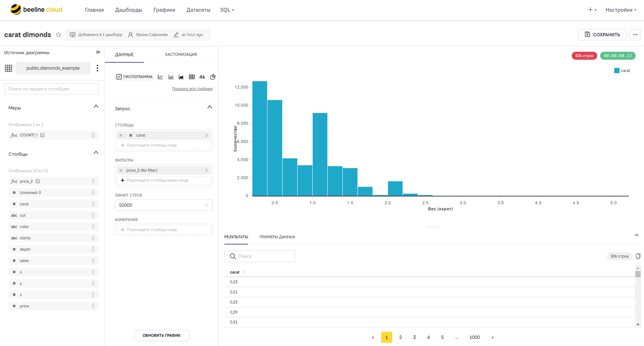Open the more actions ellipsis button
Viewport: 644px width, 346px height.
(635, 35)
